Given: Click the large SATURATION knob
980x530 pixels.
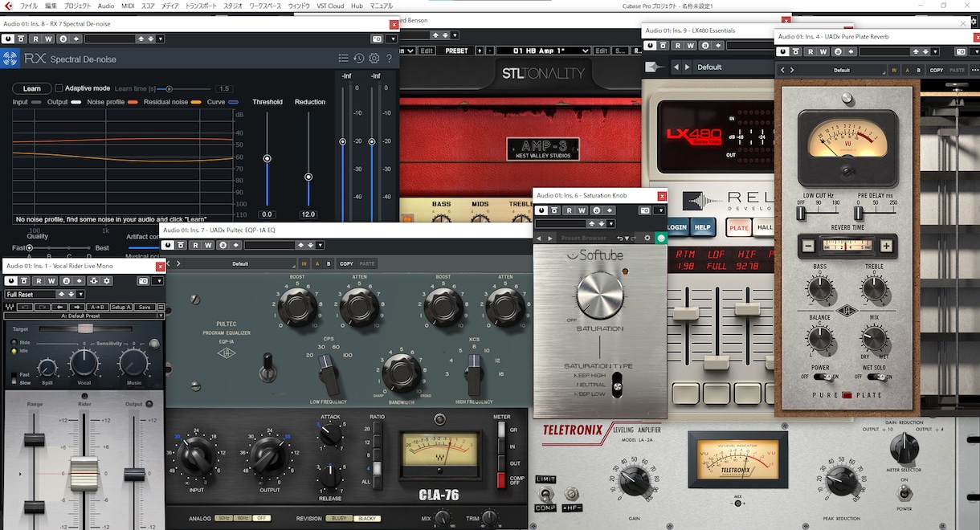Looking at the screenshot, I should pos(599,295).
